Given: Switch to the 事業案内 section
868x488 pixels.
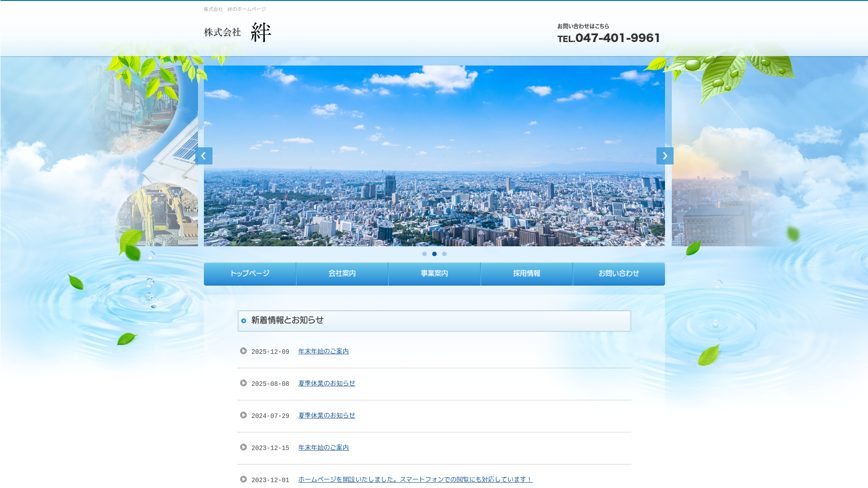Looking at the screenshot, I should (434, 273).
